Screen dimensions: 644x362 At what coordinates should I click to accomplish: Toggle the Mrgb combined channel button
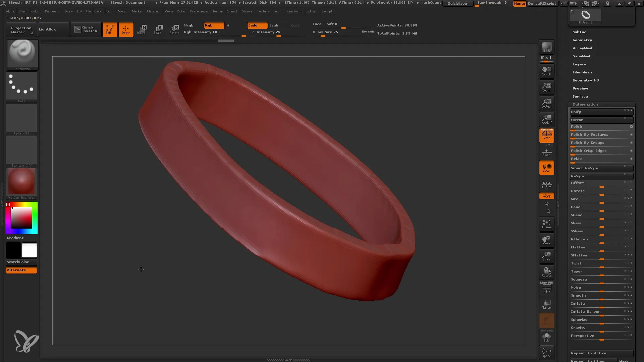point(189,25)
